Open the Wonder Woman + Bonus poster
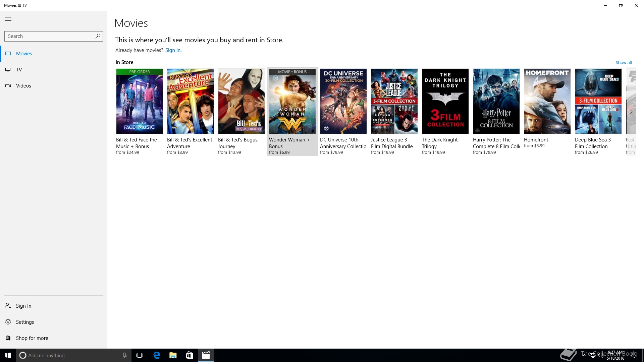This screenshot has height=362, width=644. click(292, 101)
